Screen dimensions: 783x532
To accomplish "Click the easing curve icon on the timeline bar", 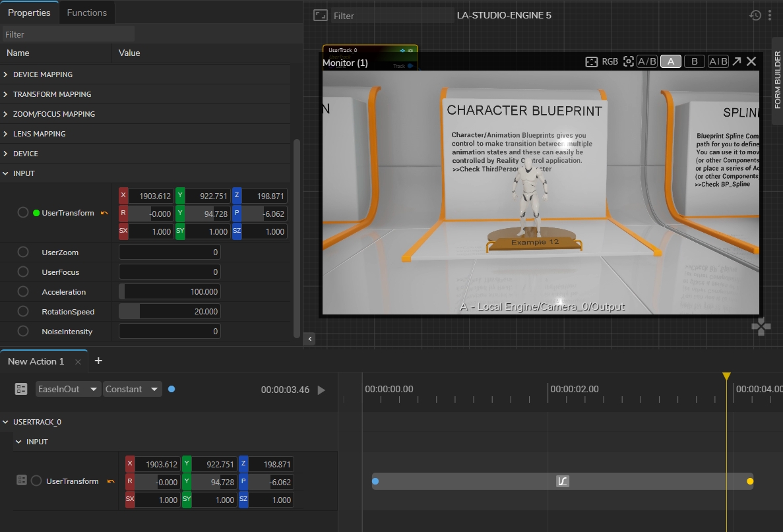I will [x=562, y=481].
